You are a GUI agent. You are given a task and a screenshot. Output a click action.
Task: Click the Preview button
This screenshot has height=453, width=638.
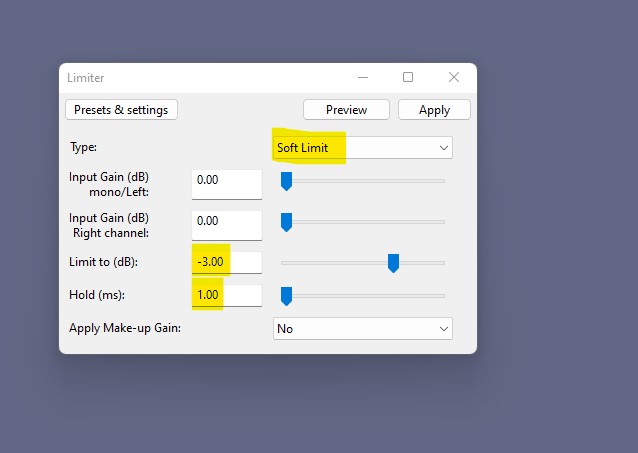point(346,110)
